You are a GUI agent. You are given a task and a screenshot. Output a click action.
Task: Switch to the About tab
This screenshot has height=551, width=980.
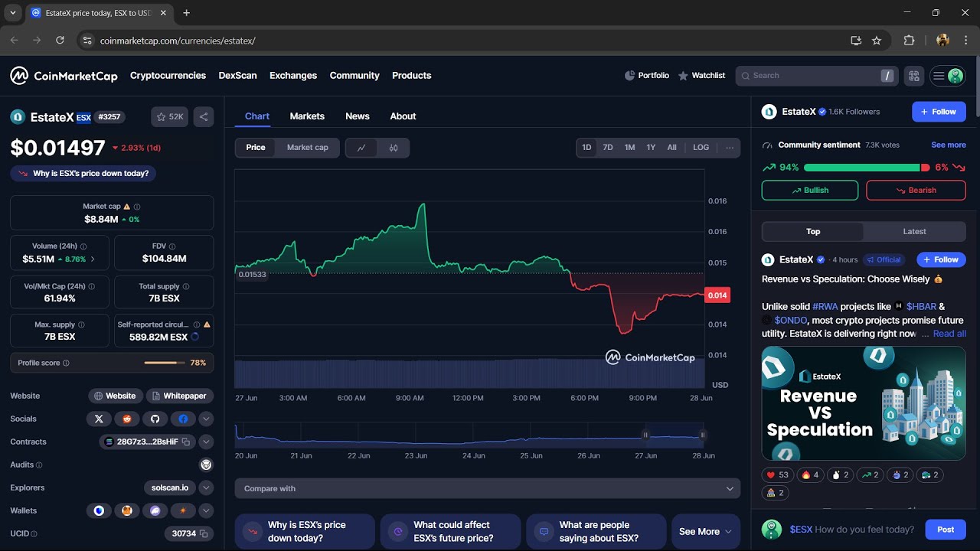tap(403, 116)
